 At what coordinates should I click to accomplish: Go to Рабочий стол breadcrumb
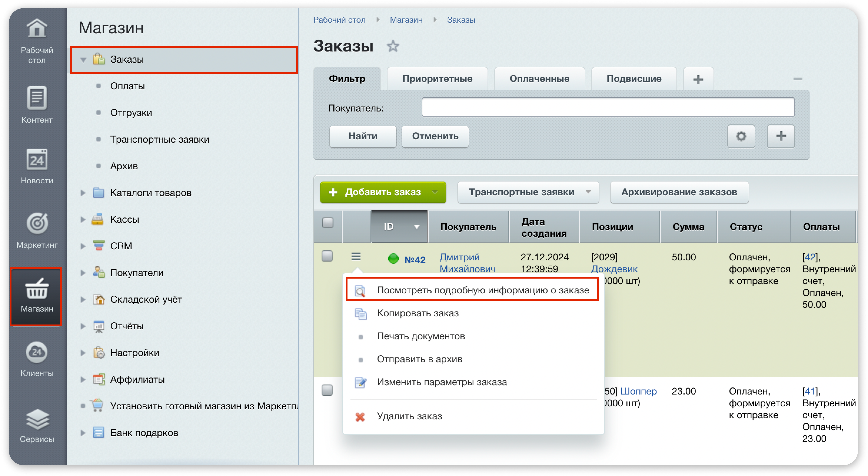pos(339,20)
